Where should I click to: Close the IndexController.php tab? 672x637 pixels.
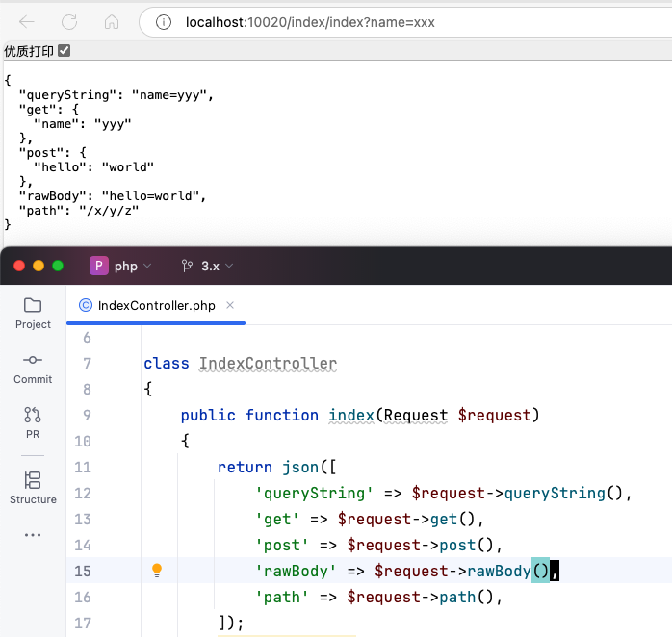[230, 305]
